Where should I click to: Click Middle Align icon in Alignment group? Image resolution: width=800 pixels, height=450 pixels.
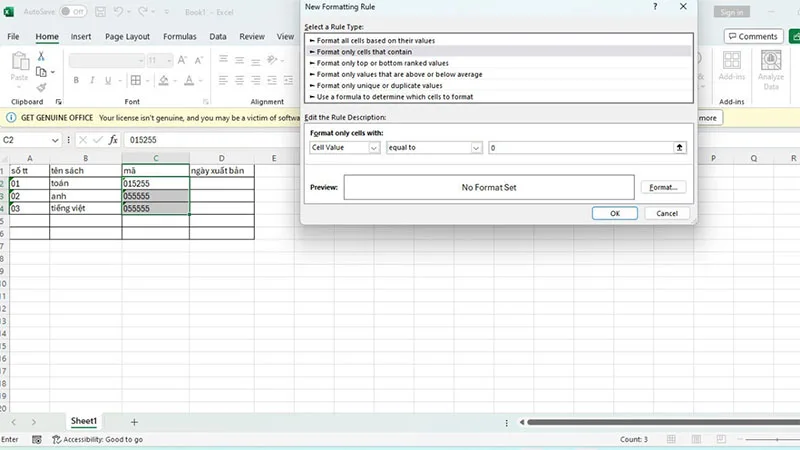[x=239, y=60]
